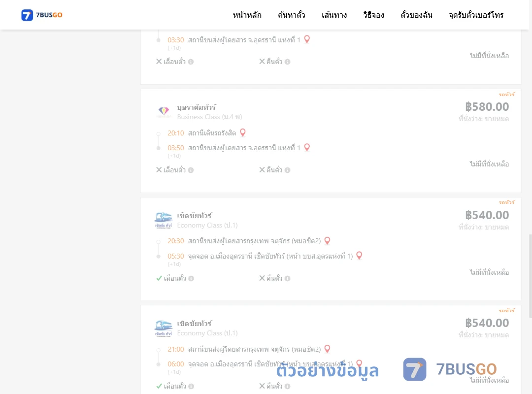Click the page vertical scrollbar thumb
532x394 pixels.
tap(531, 276)
